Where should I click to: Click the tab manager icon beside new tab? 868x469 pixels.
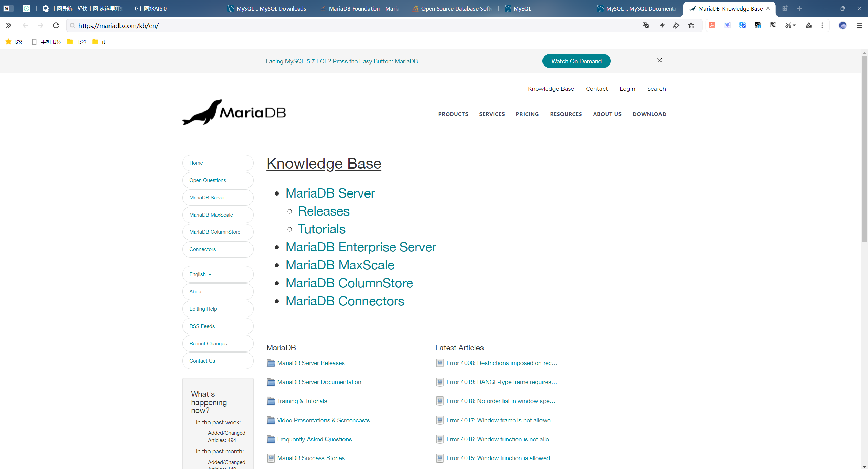[785, 8]
